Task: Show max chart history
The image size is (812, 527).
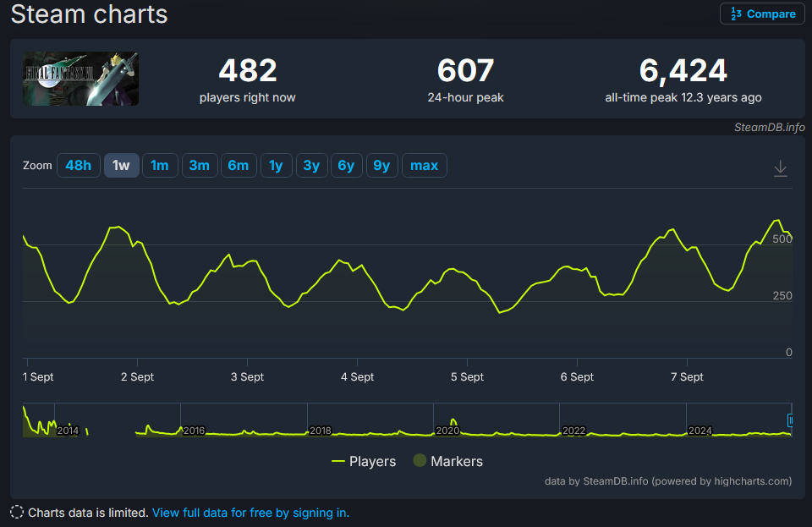Action: tap(424, 166)
